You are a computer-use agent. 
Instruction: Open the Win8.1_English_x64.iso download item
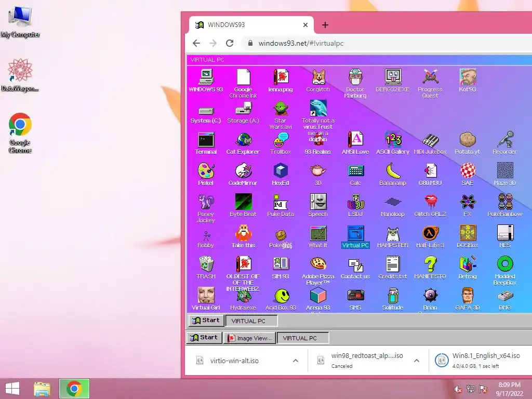(x=481, y=361)
